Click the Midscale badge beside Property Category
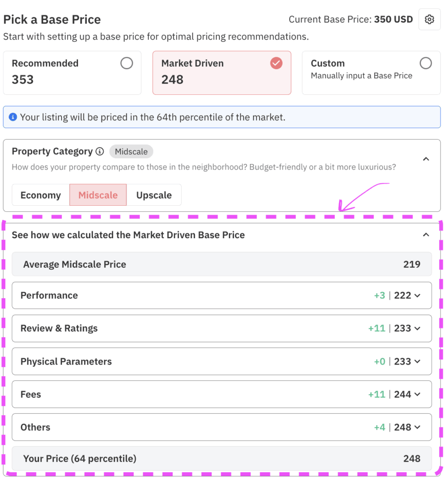The height and width of the screenshot is (481, 448). coord(131,151)
